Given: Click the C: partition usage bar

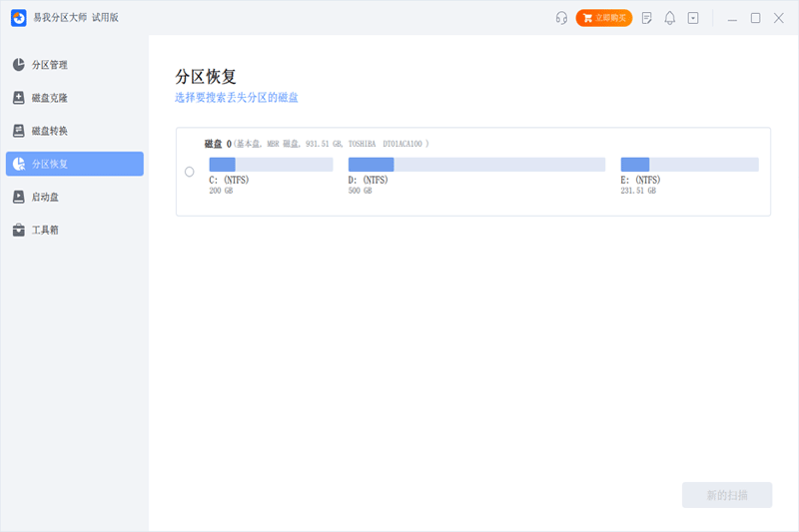Looking at the screenshot, I should coord(271,165).
